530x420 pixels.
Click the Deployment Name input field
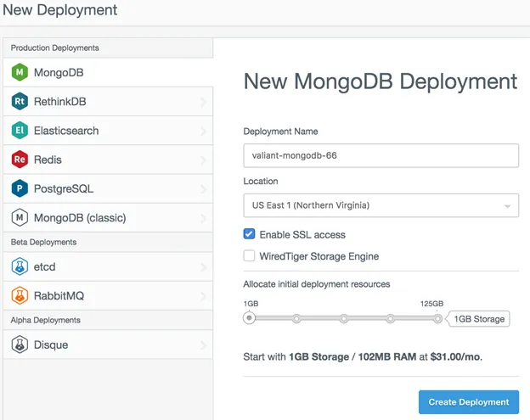pos(381,156)
